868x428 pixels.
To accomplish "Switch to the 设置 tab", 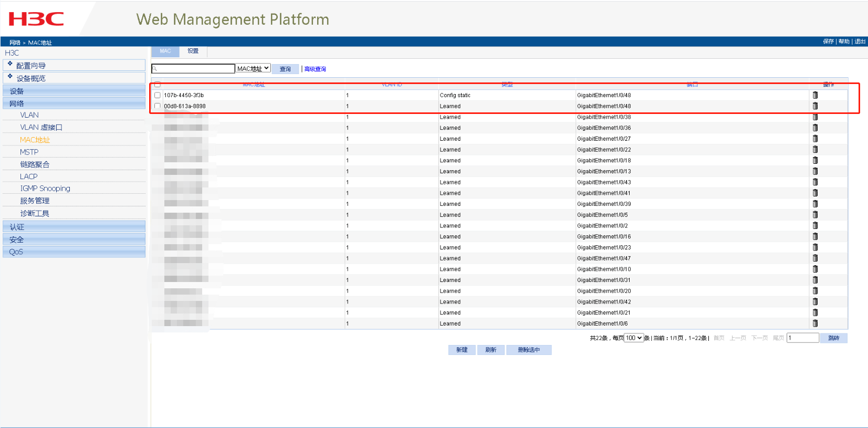I will [x=193, y=51].
